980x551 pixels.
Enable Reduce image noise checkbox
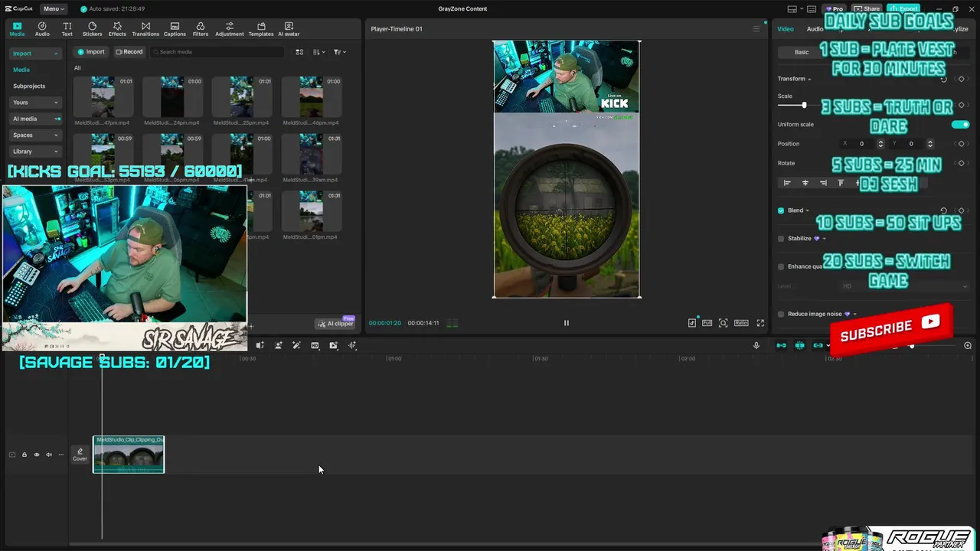click(x=781, y=314)
